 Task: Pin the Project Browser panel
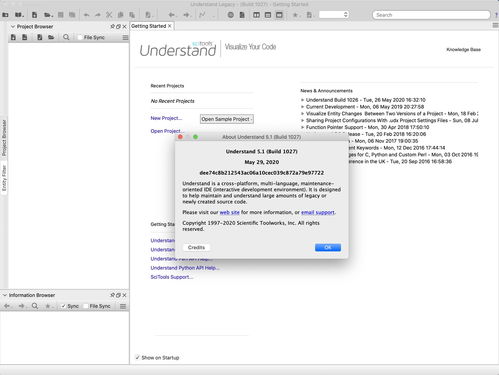tap(112, 26)
